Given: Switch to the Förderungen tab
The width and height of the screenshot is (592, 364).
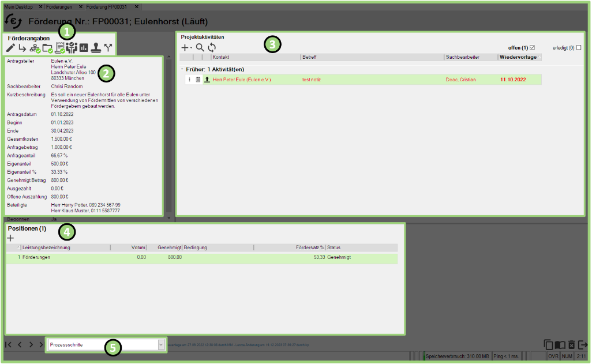Looking at the screenshot, I should click(59, 6).
